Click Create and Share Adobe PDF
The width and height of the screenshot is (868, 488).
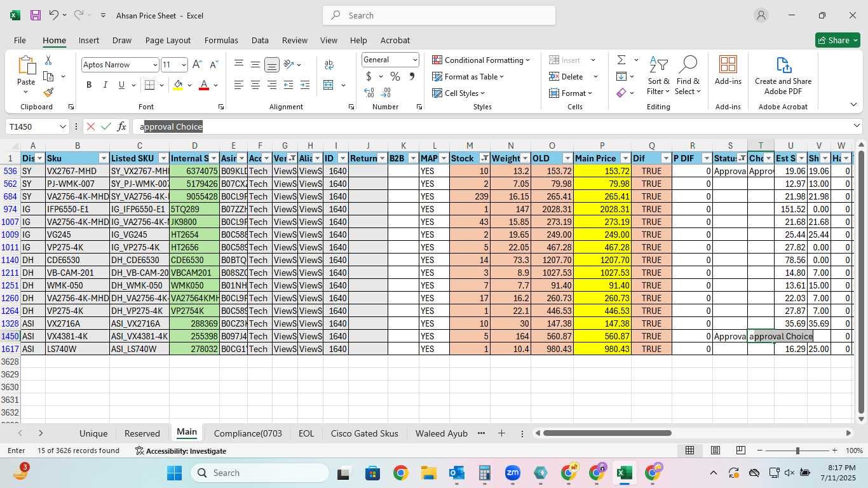(x=783, y=76)
